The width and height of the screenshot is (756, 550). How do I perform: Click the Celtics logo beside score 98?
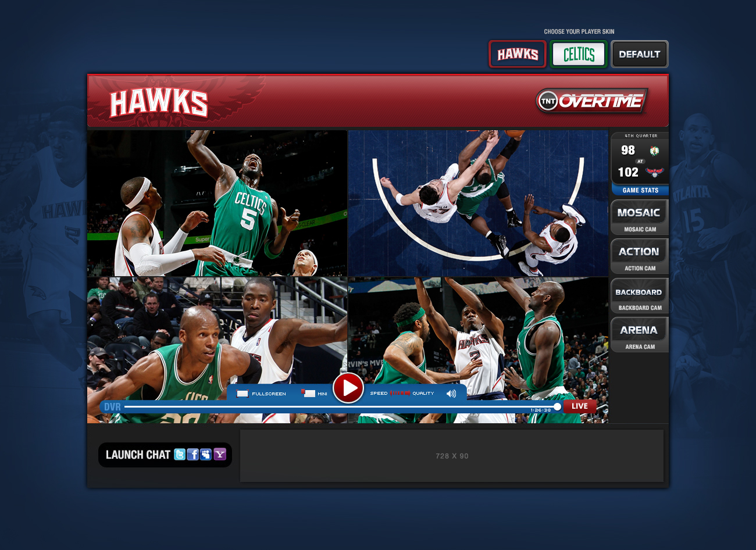pyautogui.click(x=655, y=151)
